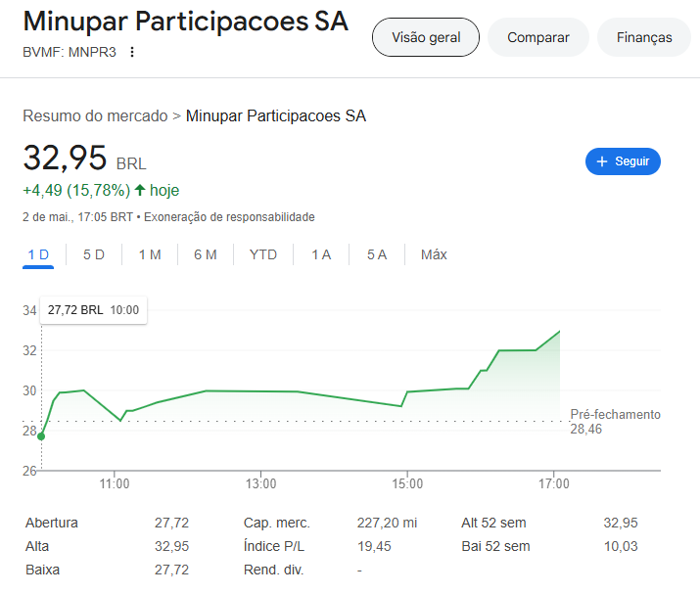This screenshot has width=700, height=594.
Task: Click the Seguir follow button
Action: 623,161
